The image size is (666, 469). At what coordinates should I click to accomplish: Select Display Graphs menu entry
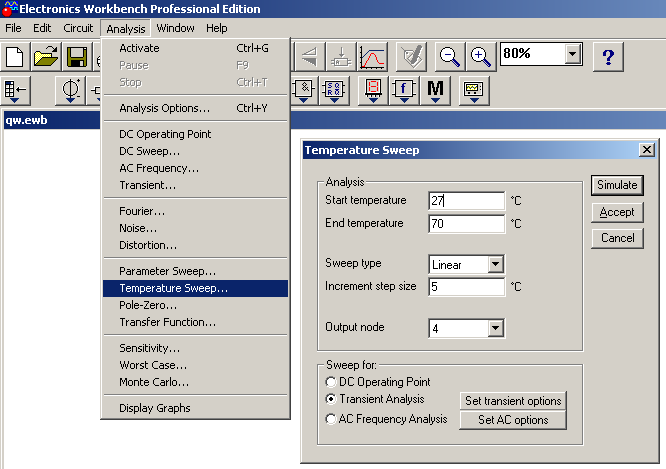(x=195, y=408)
